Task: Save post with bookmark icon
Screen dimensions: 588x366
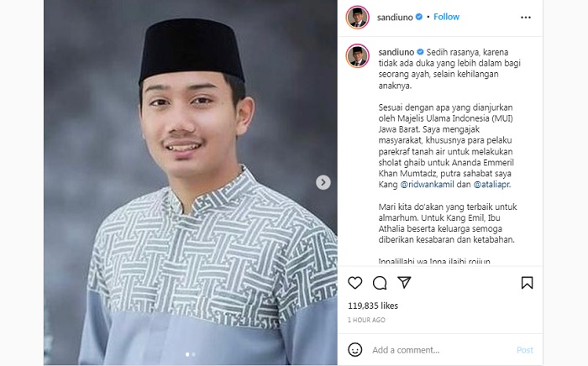Action: (527, 283)
